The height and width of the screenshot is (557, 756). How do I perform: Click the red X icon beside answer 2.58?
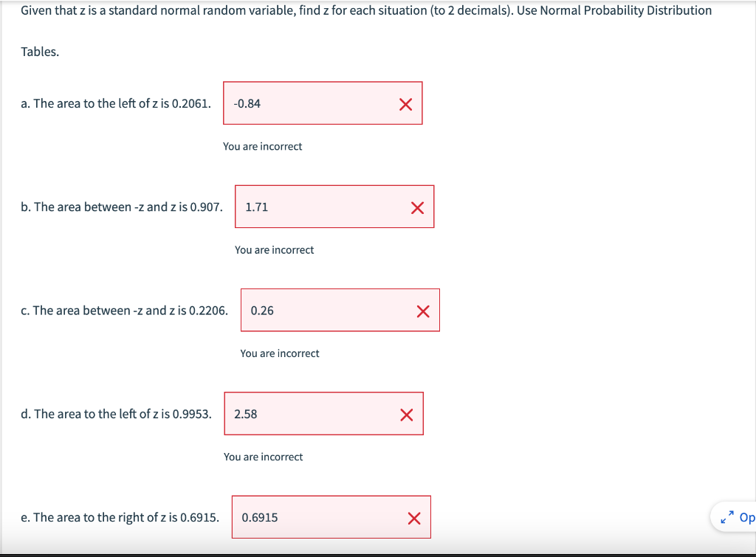tap(405, 415)
